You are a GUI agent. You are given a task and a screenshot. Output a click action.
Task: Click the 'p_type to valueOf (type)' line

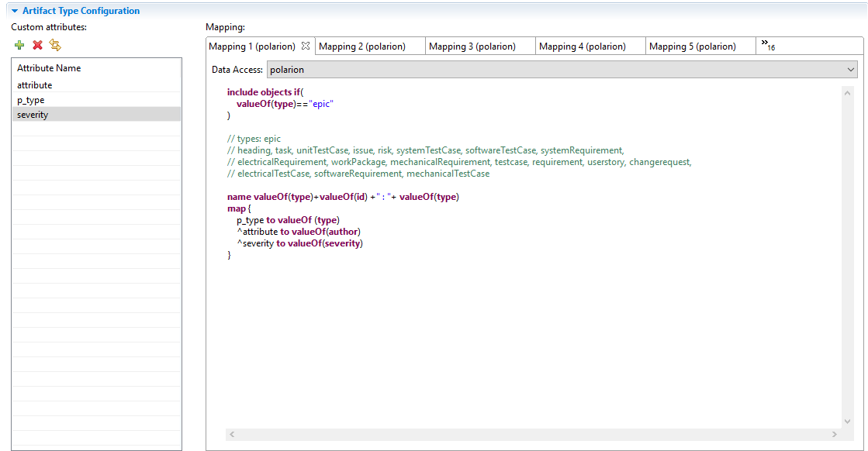pos(288,220)
